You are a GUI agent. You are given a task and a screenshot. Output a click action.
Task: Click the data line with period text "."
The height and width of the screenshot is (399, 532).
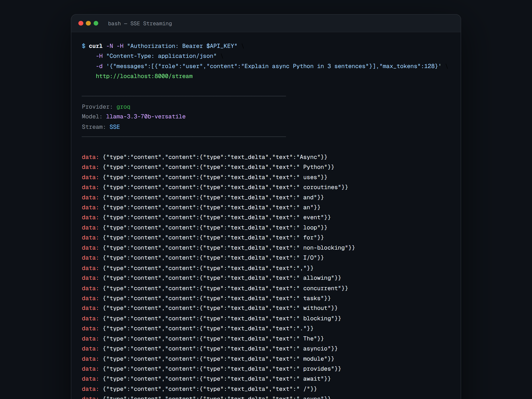tap(198, 329)
